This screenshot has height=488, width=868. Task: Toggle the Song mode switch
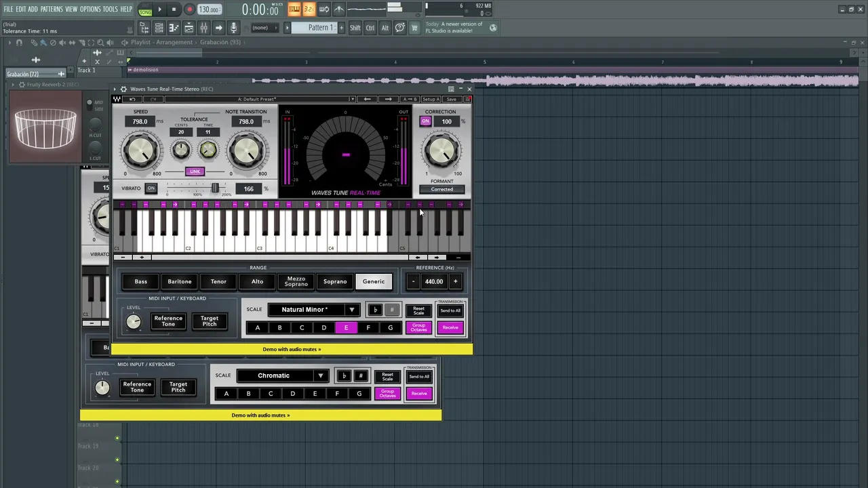145,9
